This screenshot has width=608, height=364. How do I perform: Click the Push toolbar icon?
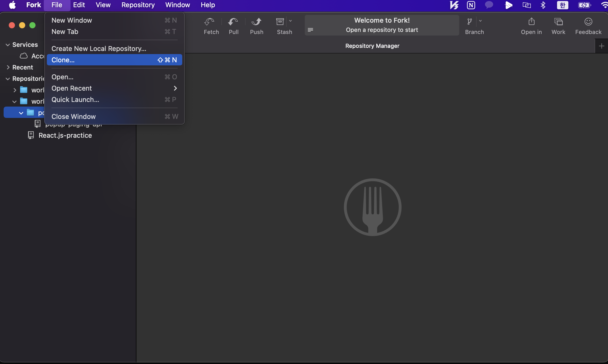256,22
